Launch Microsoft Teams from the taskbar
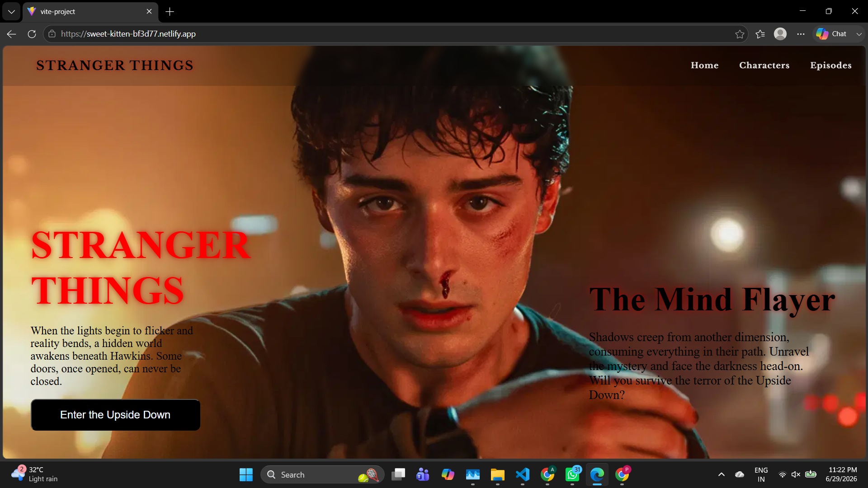This screenshot has height=488, width=868. pos(423,475)
